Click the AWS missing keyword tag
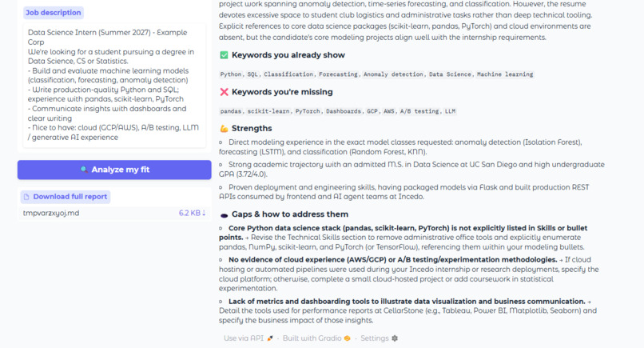The height and width of the screenshot is (348, 644). 389,111
